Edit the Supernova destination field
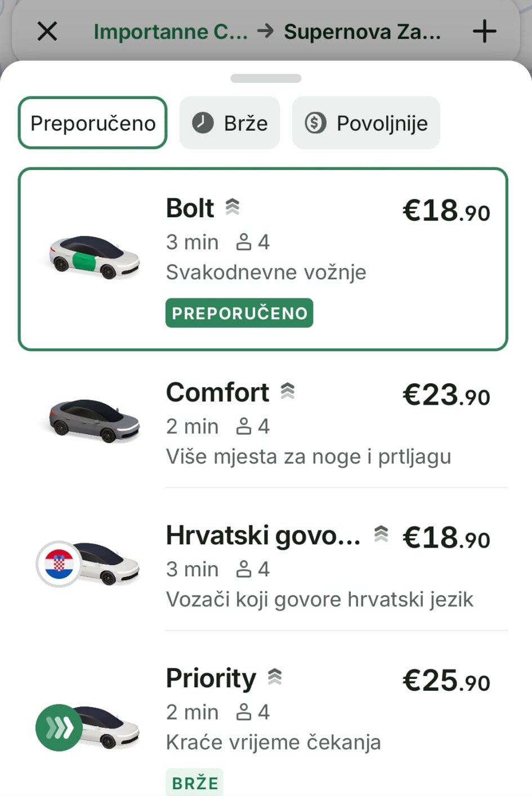 (x=362, y=32)
